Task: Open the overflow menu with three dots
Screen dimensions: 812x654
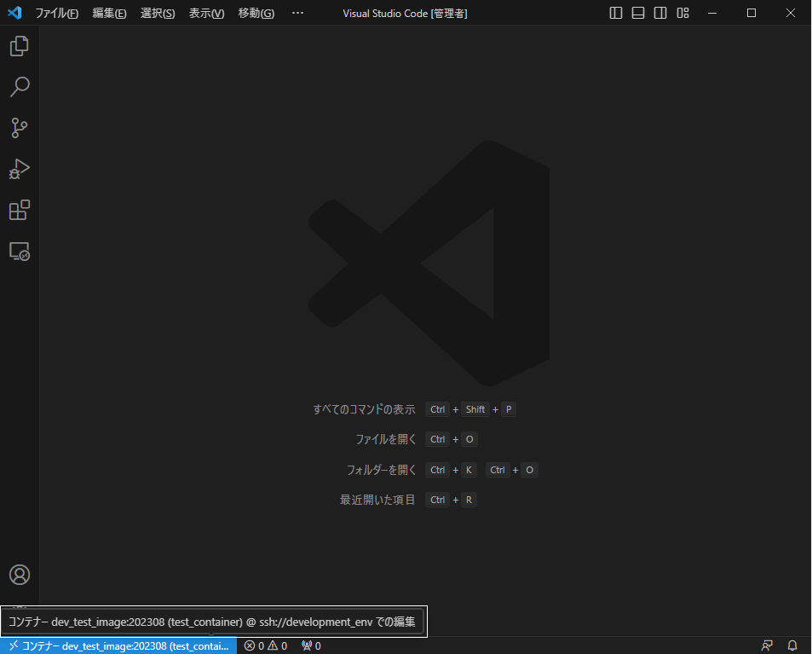Action: 297,13
